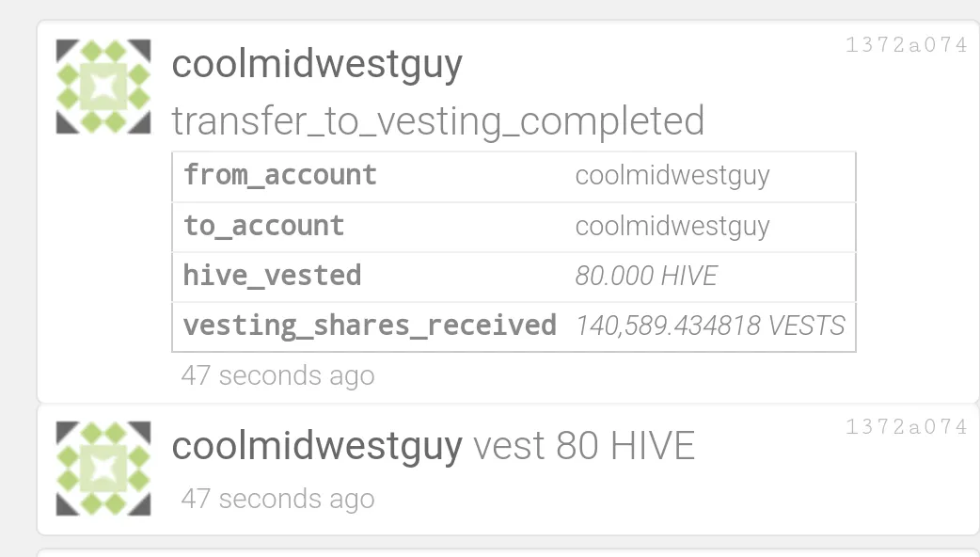Viewport: 980px width, 557px height.
Task: Click the vesting_shares_received field label
Action: (x=370, y=326)
